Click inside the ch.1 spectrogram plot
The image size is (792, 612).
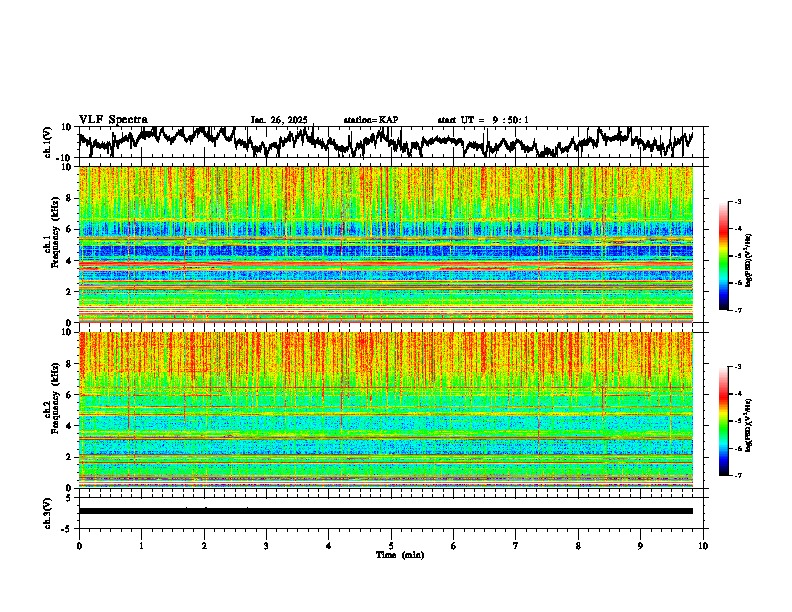(x=386, y=244)
